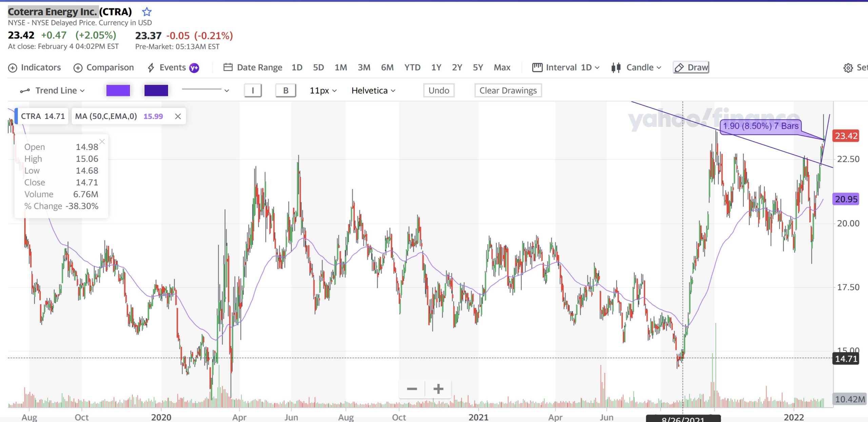Click the Yahoo Plus badge next to Events
This screenshot has width=868, height=422.
[x=194, y=68]
